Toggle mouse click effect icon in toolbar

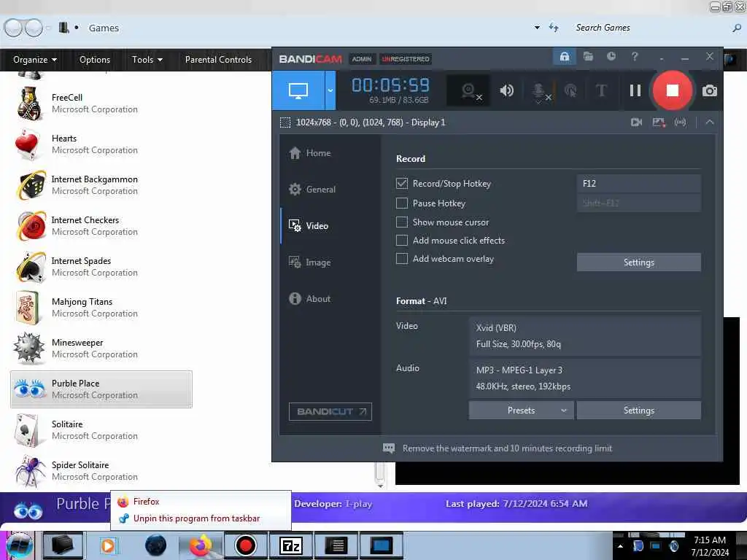coord(570,90)
